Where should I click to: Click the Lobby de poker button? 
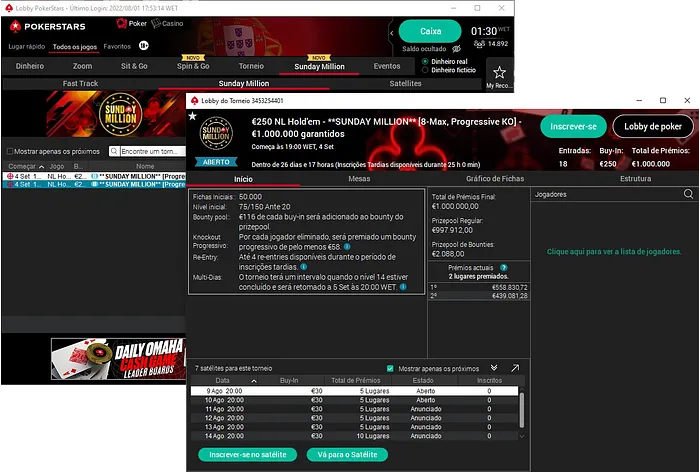point(653,126)
